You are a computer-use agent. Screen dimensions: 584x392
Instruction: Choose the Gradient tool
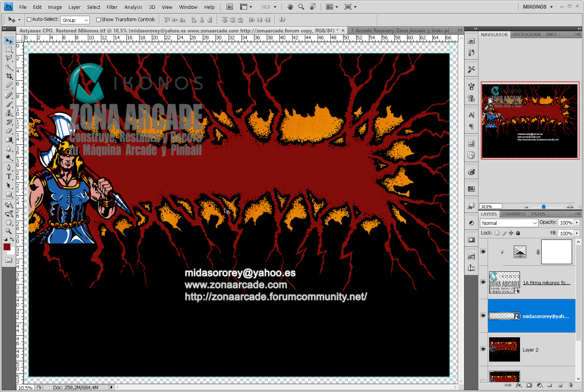(9, 140)
